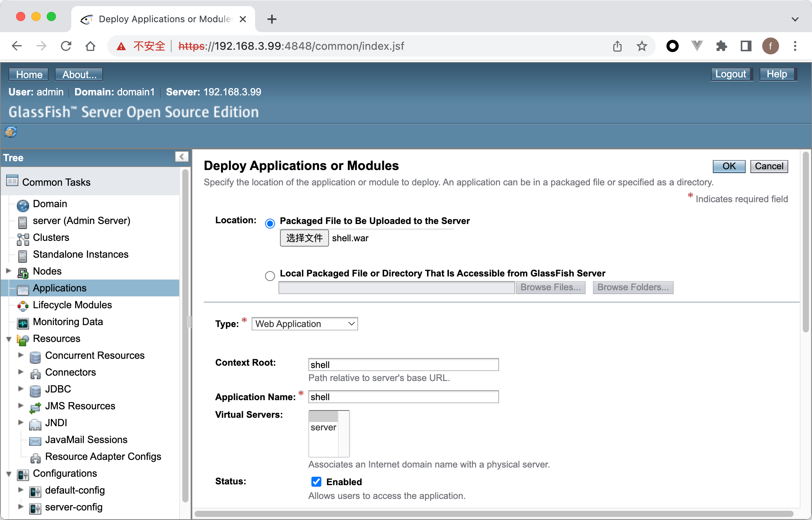Open the Home tab in header
This screenshot has width=812, height=520.
29,74
